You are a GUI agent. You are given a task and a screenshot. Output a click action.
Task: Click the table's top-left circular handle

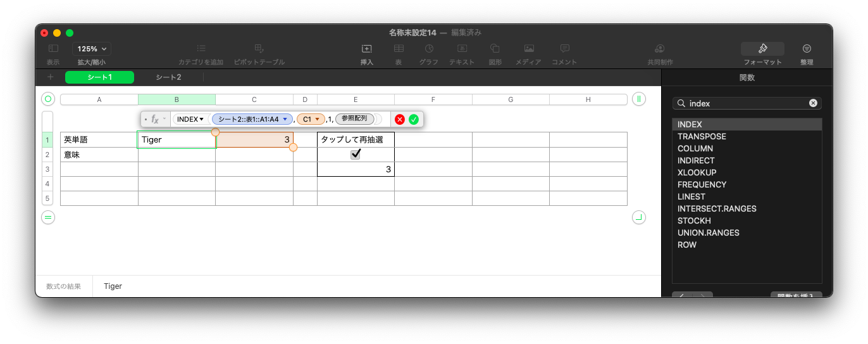[48, 99]
